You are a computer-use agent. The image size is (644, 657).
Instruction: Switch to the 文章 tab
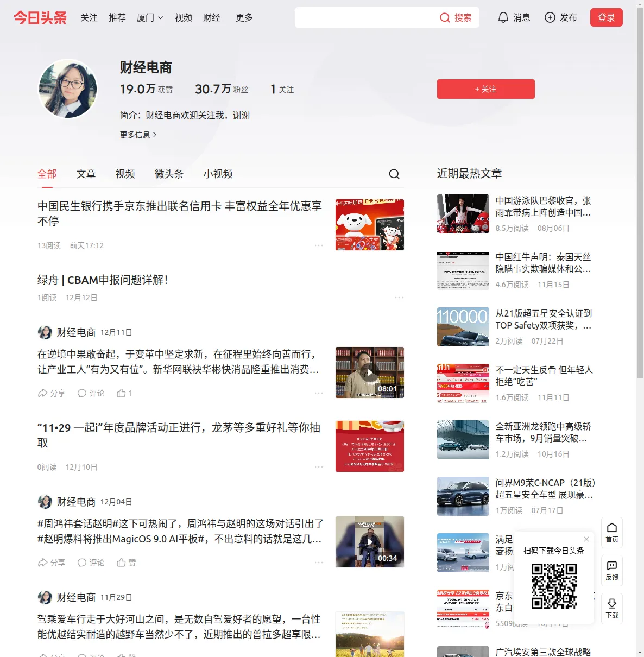click(x=86, y=174)
